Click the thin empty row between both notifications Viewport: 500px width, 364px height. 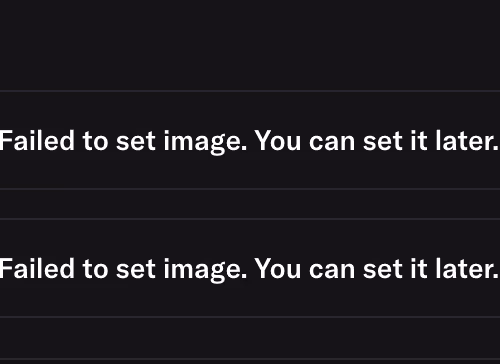pos(250,204)
